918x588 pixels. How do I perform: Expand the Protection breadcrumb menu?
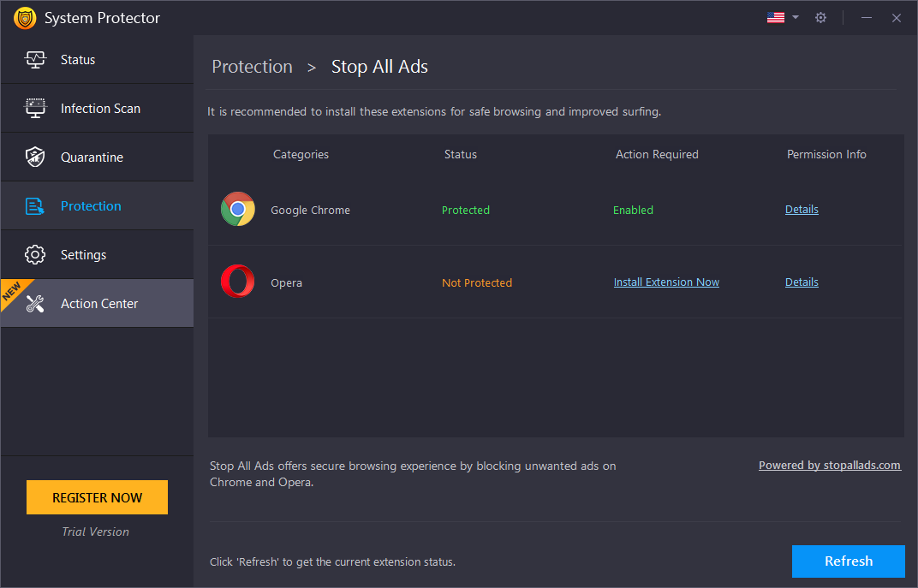pos(252,66)
